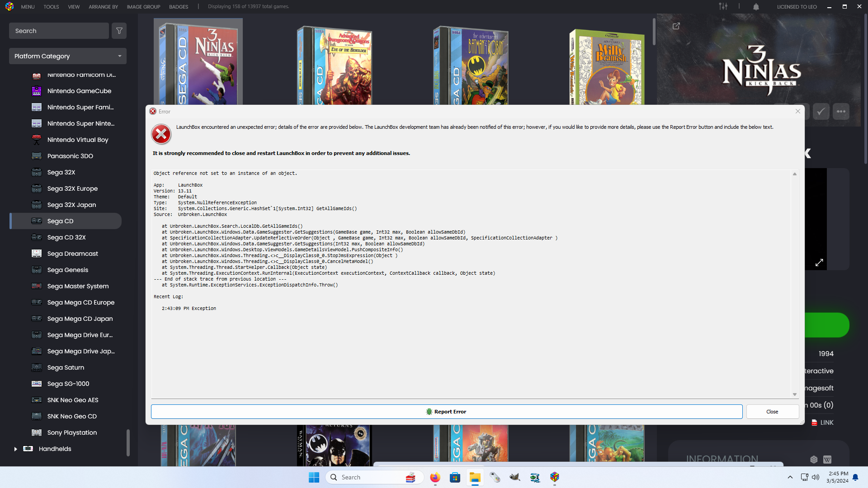Open Firefox from the taskbar
Image resolution: width=868 pixels, height=488 pixels.
point(435,477)
